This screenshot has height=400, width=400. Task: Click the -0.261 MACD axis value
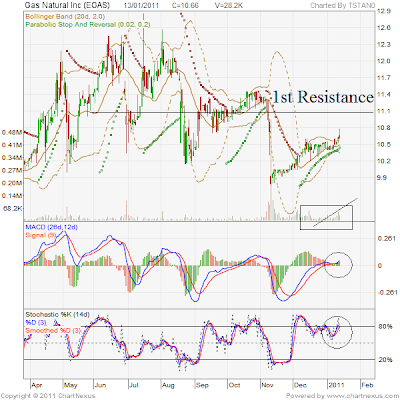(388, 292)
